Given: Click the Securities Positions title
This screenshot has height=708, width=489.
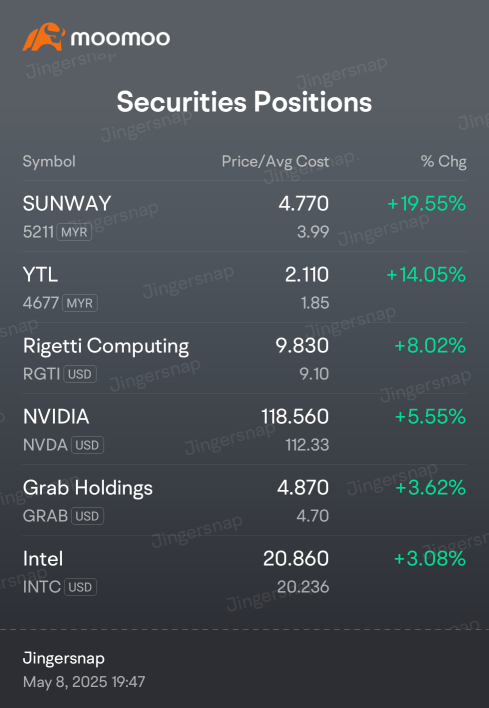Looking at the screenshot, I should (x=244, y=102).
